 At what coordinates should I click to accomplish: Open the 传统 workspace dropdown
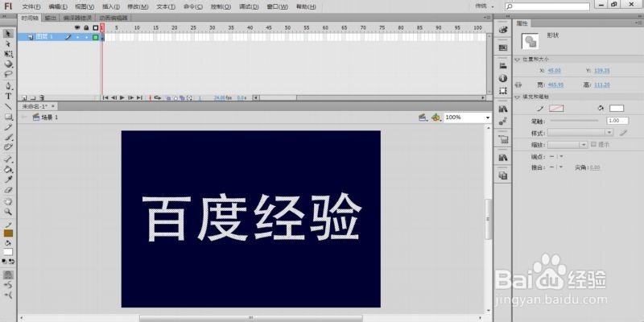click(x=485, y=6)
